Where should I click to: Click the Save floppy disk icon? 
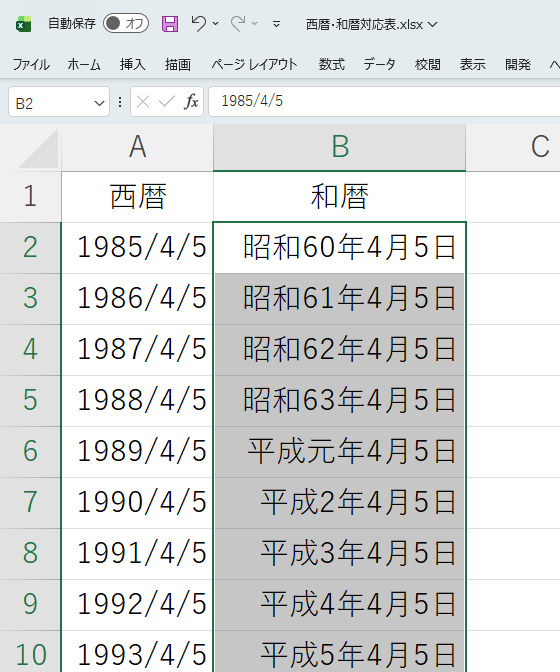click(x=170, y=24)
